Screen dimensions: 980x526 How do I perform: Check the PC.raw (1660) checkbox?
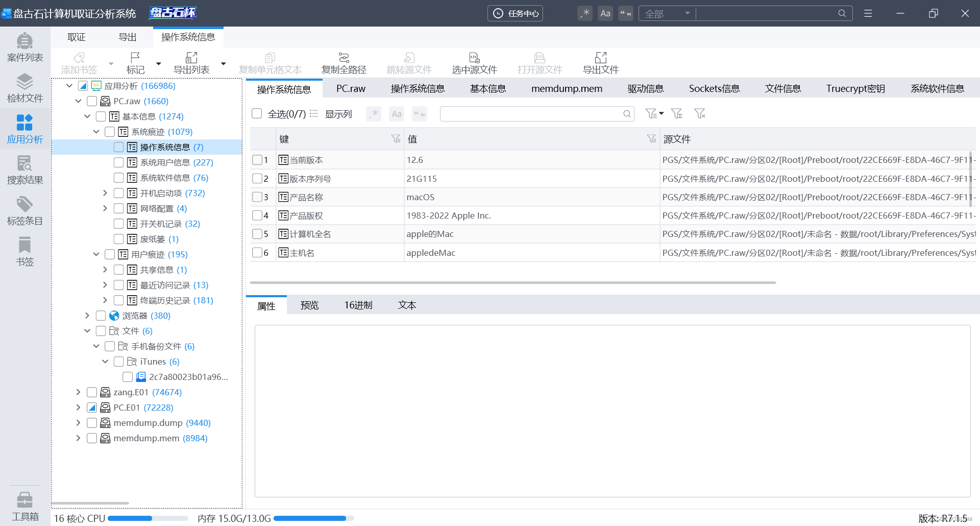[x=92, y=101]
